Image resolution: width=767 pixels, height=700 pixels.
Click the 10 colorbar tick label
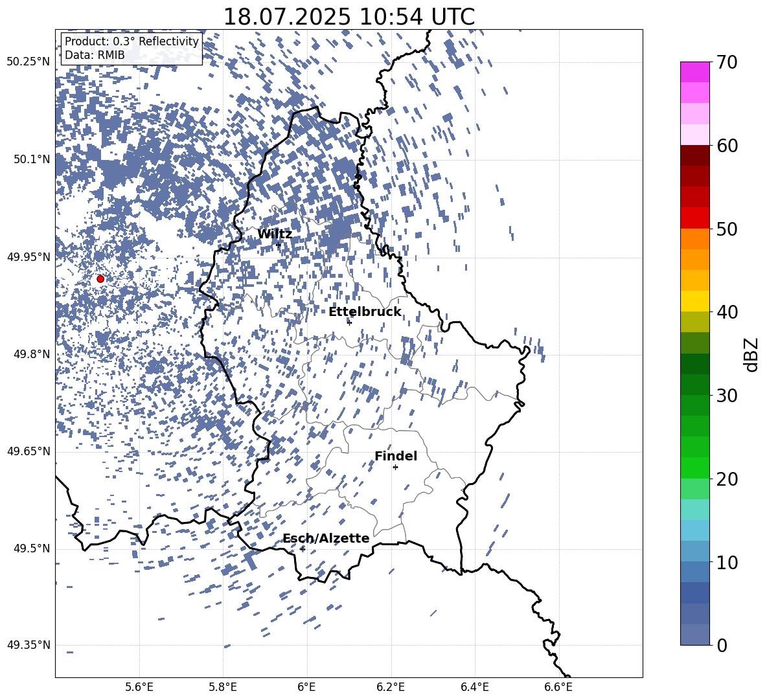(727, 562)
